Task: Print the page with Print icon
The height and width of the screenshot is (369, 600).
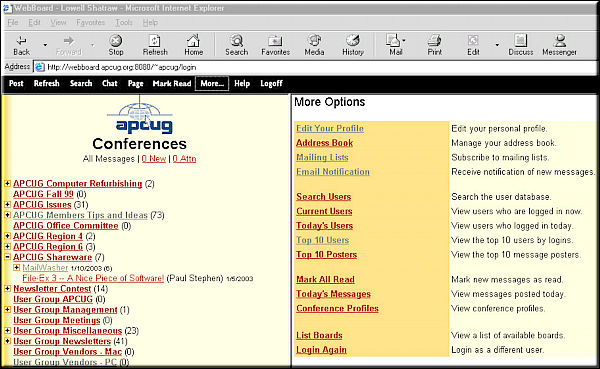Action: pos(434,45)
